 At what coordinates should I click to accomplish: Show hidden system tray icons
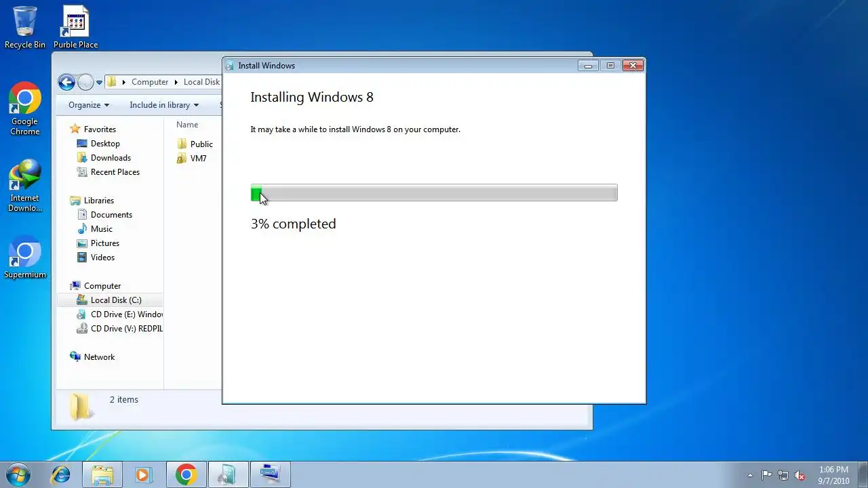click(x=750, y=475)
